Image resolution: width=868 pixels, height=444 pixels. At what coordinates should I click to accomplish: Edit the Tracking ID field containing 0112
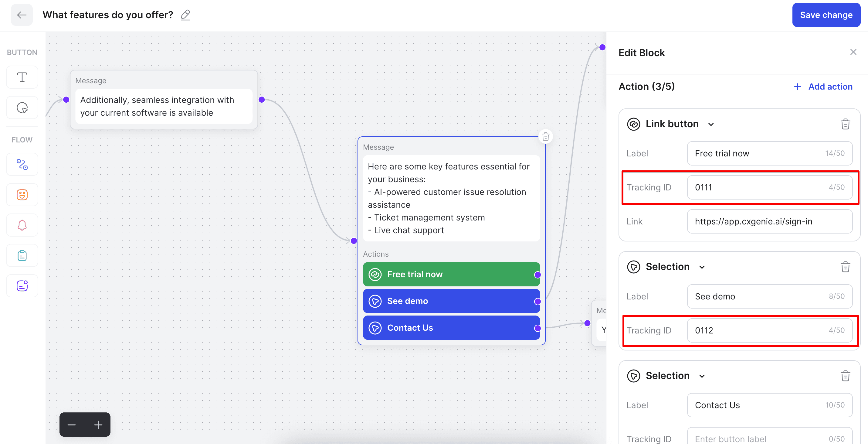tap(770, 330)
